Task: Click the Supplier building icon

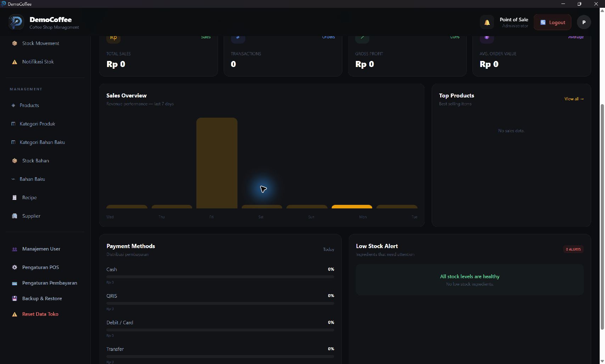Action: click(15, 216)
